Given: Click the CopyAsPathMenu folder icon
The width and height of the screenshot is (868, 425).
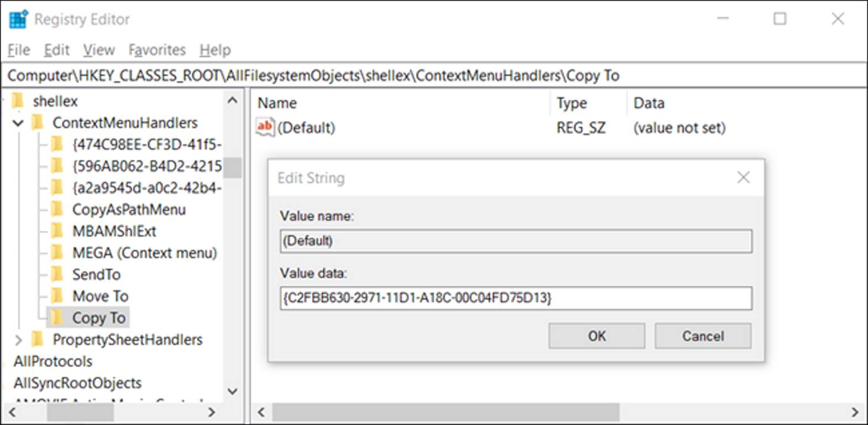Looking at the screenshot, I should coord(56,209).
